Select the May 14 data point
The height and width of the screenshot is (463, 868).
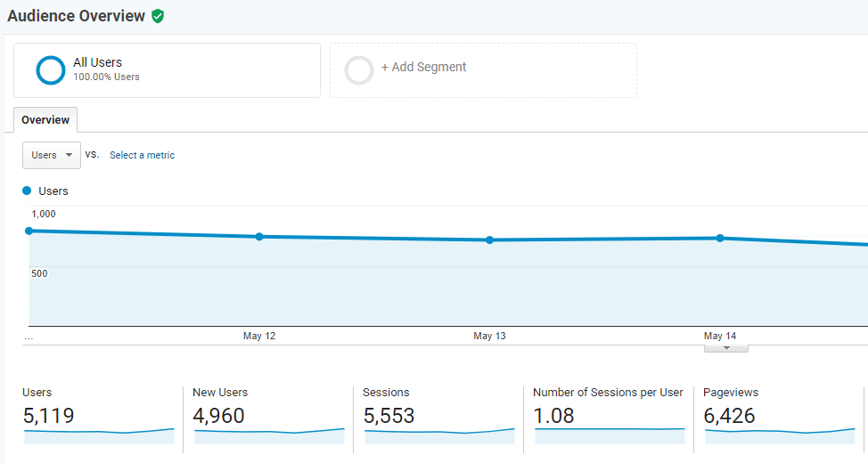pyautogui.click(x=720, y=239)
